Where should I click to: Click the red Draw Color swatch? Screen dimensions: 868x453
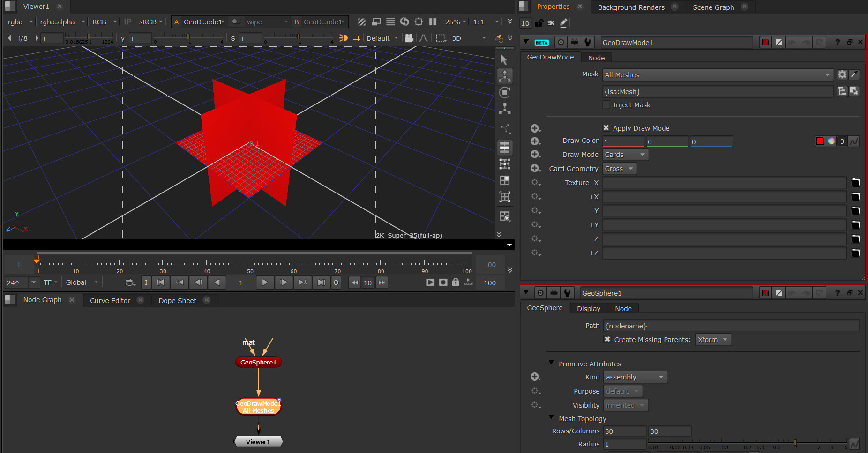click(x=820, y=141)
